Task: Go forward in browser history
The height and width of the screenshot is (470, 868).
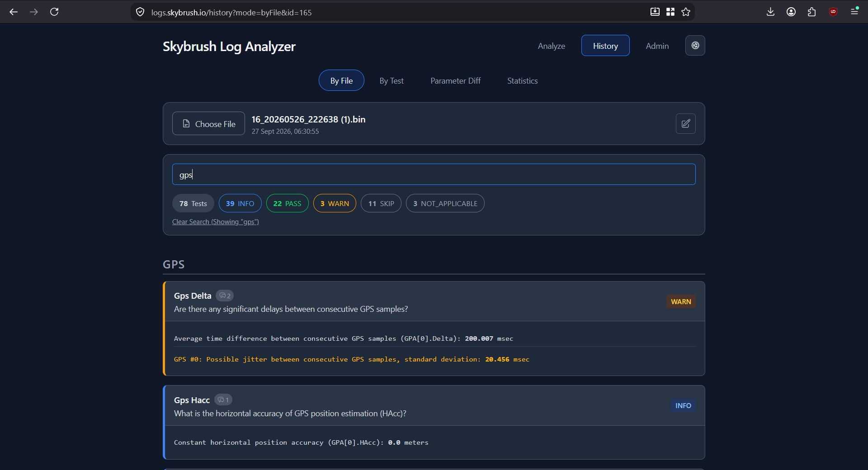Action: pyautogui.click(x=34, y=12)
